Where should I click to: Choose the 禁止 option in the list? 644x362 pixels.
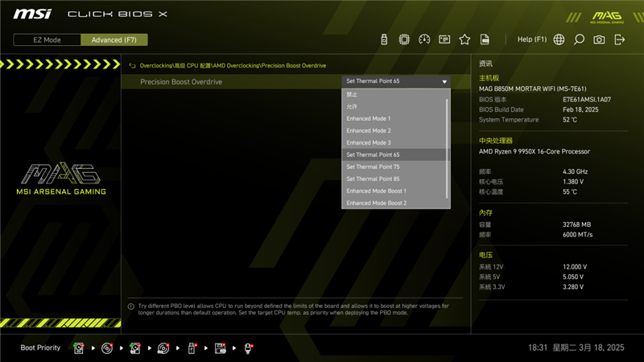click(x=394, y=94)
